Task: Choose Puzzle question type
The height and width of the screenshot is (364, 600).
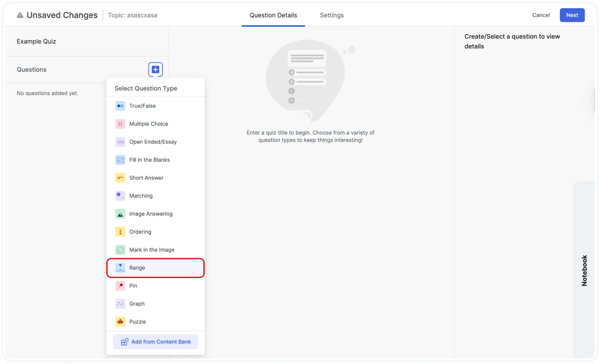Action: pos(155,322)
